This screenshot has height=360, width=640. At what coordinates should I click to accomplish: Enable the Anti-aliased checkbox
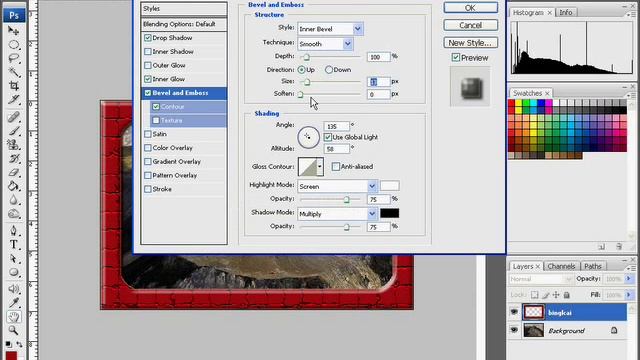click(336, 167)
